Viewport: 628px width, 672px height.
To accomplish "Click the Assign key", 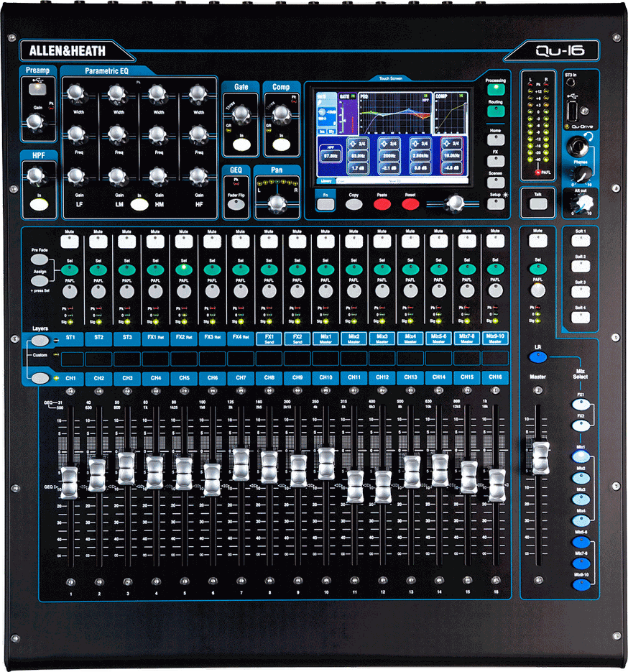I will (40, 281).
